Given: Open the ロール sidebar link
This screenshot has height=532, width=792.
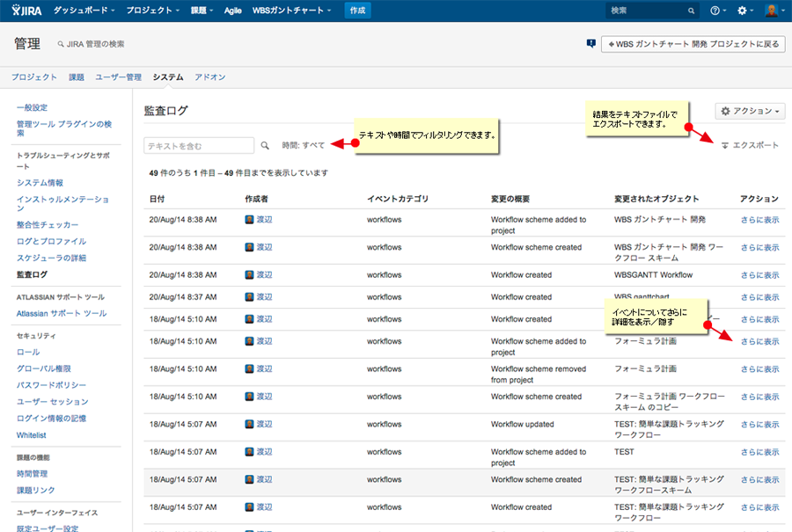Looking at the screenshot, I should (28, 352).
